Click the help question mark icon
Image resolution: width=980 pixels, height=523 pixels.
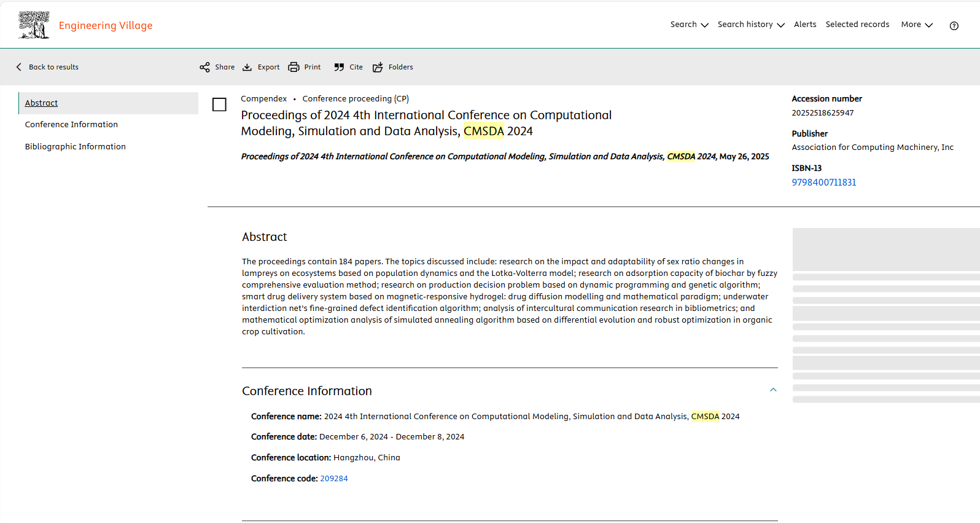[954, 26]
